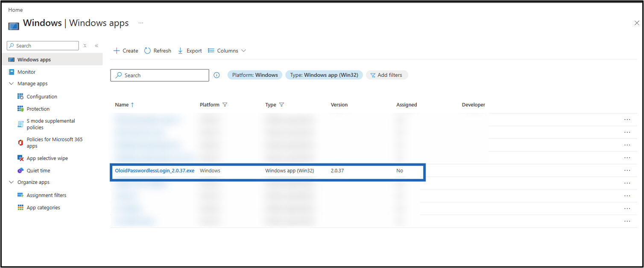Open the ellipsis menu for the last app row
The height and width of the screenshot is (268, 644).
tap(627, 221)
